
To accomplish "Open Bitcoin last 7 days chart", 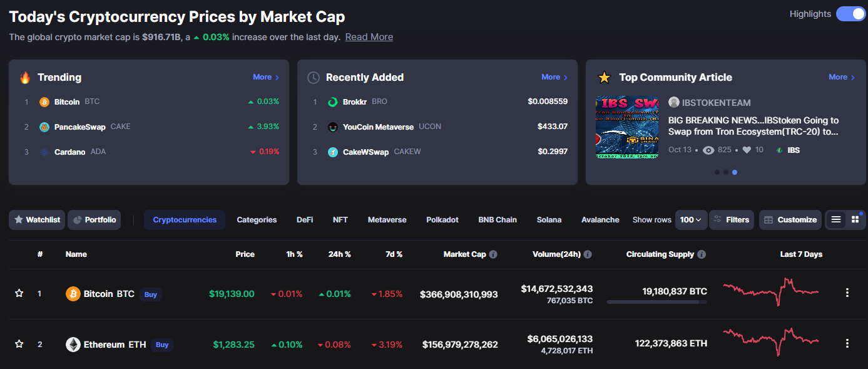I will click(x=771, y=291).
